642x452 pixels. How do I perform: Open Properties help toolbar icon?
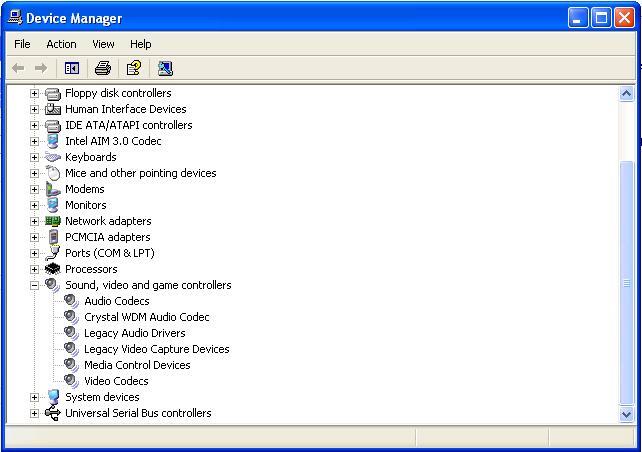click(x=134, y=68)
